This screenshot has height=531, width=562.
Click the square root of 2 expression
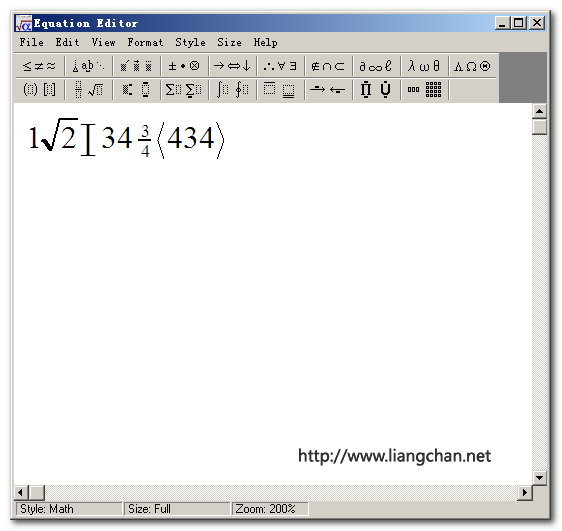[59, 135]
